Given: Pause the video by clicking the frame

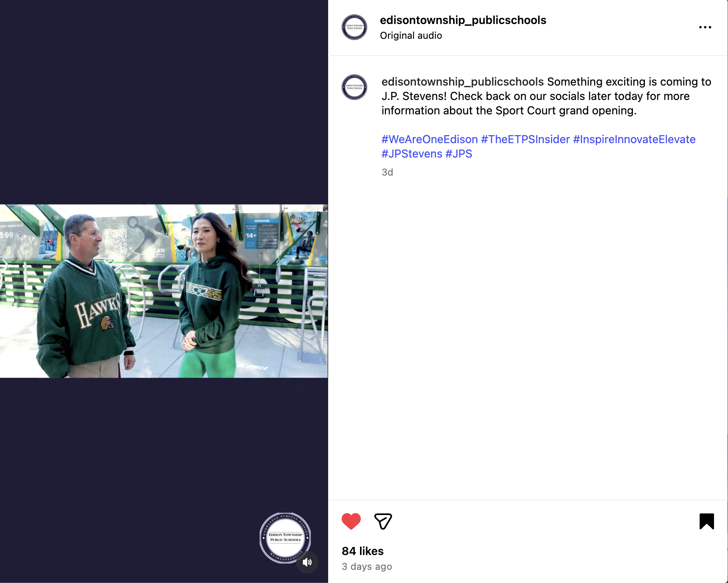Looking at the screenshot, I should pos(164,291).
